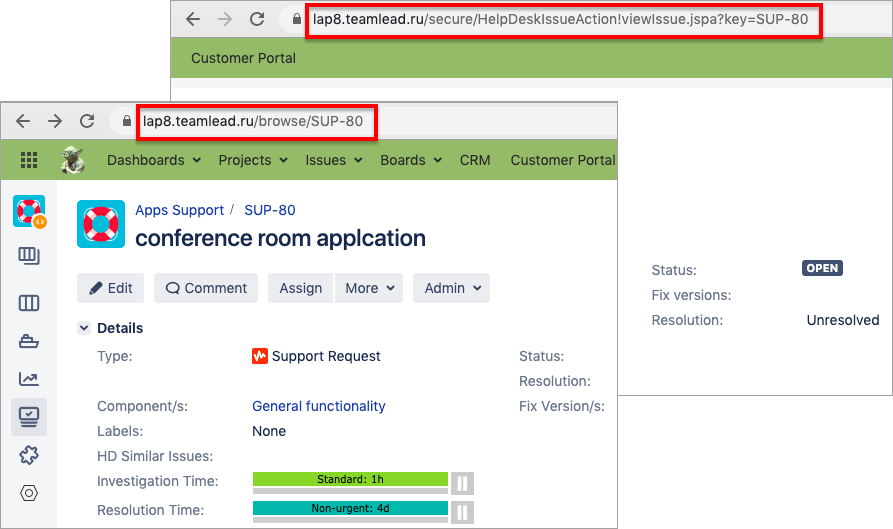Open the General functionality component link

pyautogui.click(x=318, y=406)
